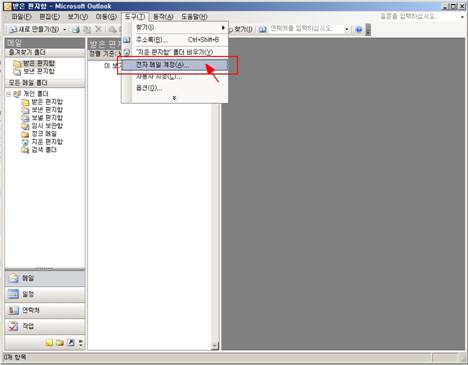Collapse the 개인 폴더 tree node

(9, 94)
